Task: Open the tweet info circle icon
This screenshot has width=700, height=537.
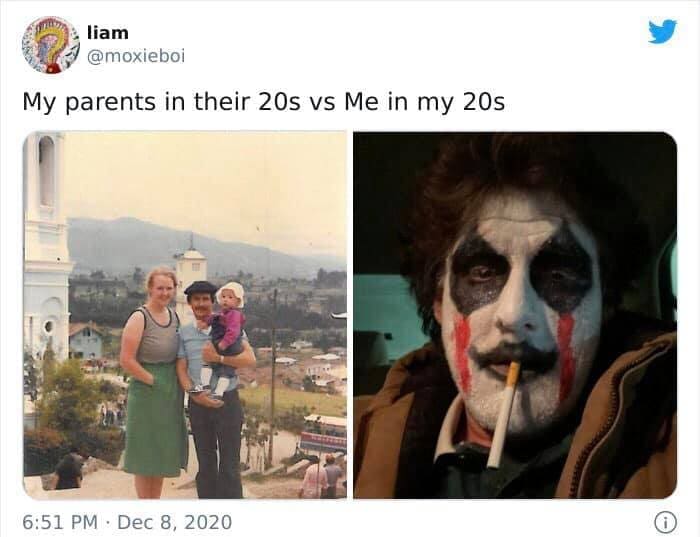Action: point(666,522)
